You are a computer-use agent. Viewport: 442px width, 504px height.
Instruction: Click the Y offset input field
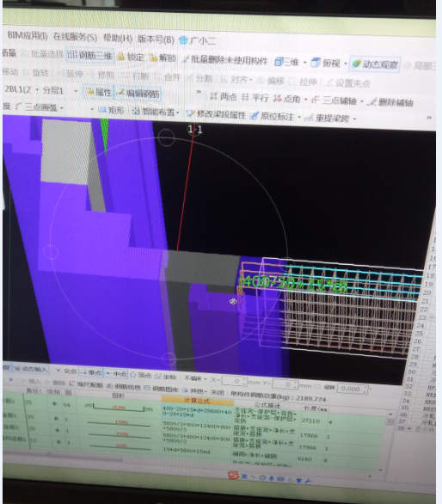point(285,384)
